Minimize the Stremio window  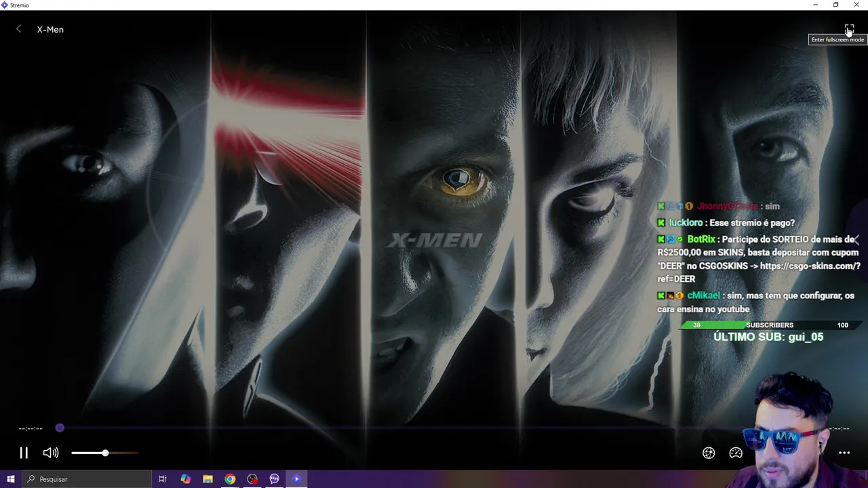coord(815,5)
